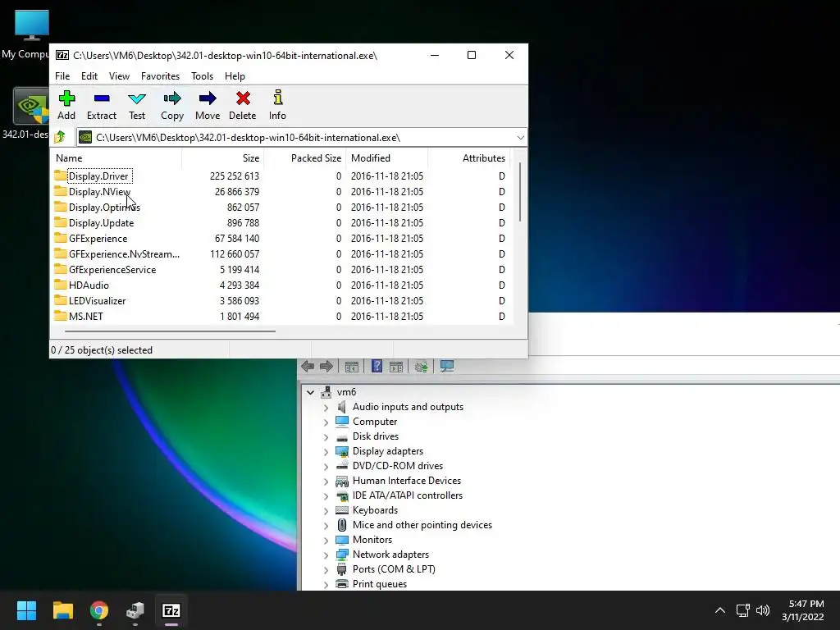Go up one folder level in 7-Zip
Image resolution: width=840 pixels, height=630 pixels.
(x=60, y=138)
